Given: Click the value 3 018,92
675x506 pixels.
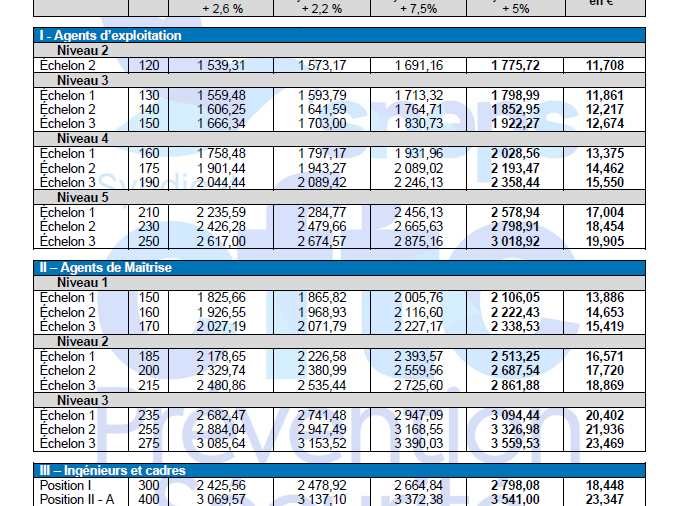Looking at the screenshot, I should click(516, 241).
